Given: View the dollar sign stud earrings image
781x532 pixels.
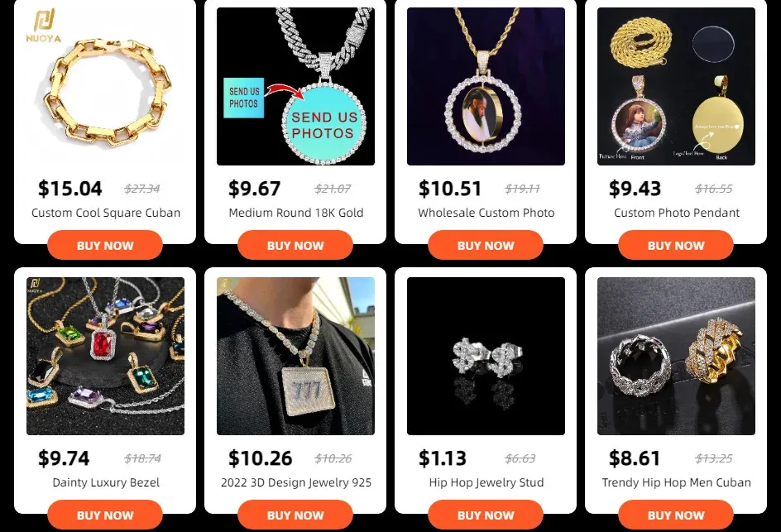Looking at the screenshot, I should 486,356.
